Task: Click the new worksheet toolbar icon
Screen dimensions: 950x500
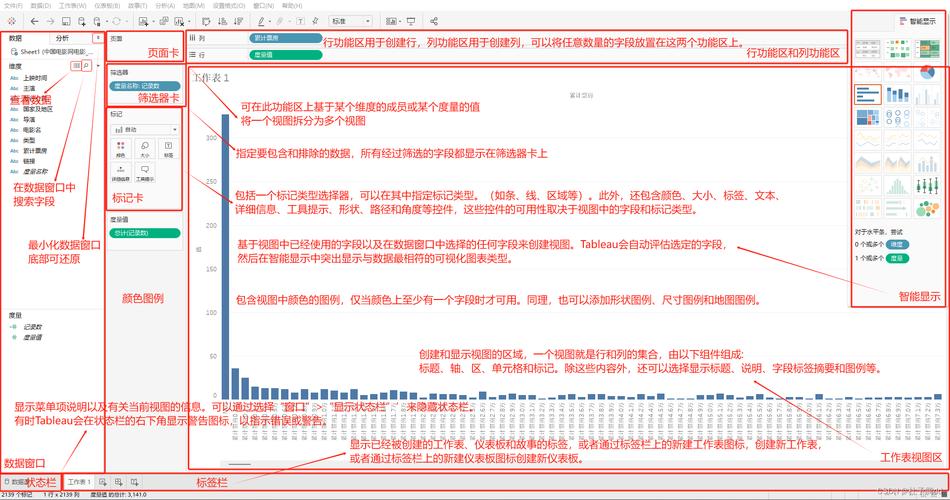Action: click(x=143, y=21)
